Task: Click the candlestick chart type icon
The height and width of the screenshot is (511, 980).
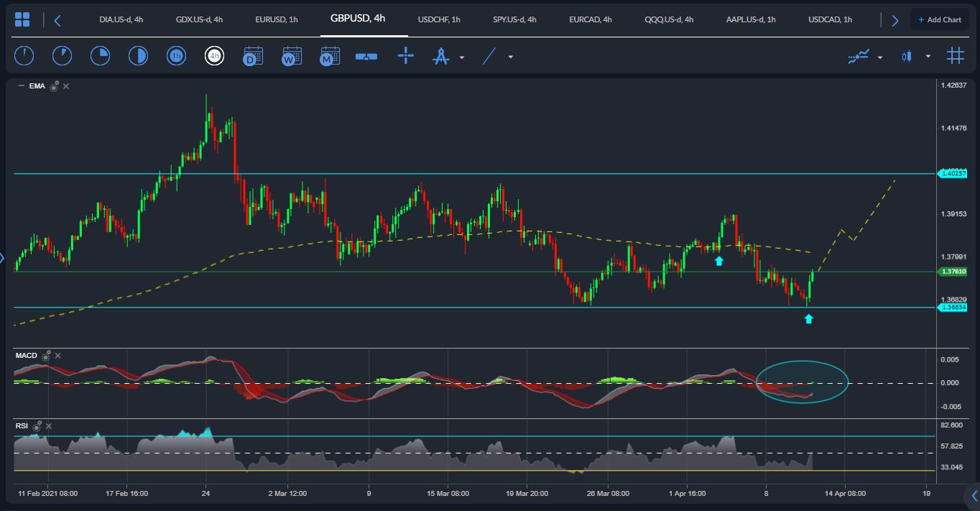Action: (907, 56)
